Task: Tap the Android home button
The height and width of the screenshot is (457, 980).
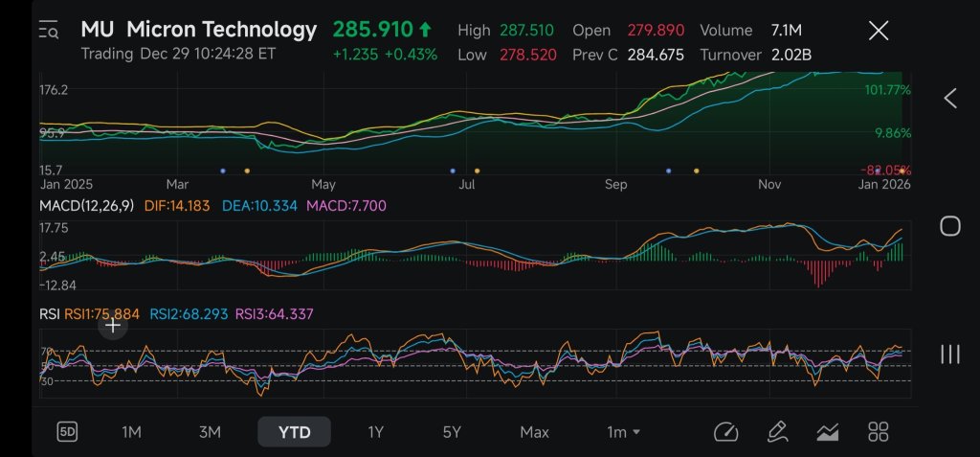Action: [950, 226]
